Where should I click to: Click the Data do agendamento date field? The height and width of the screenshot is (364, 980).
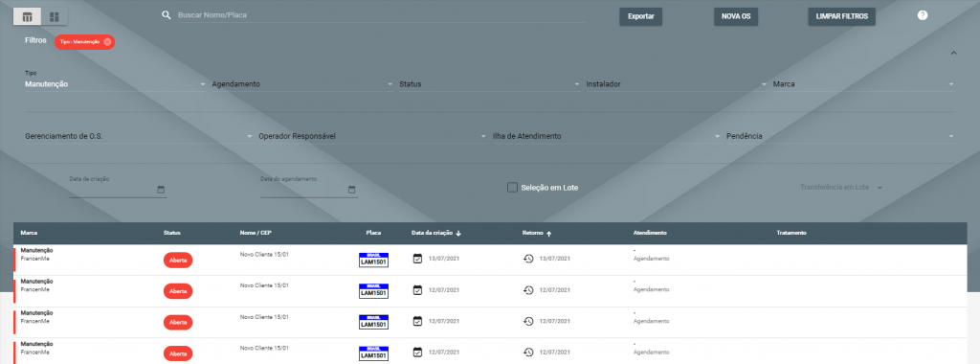click(x=309, y=190)
